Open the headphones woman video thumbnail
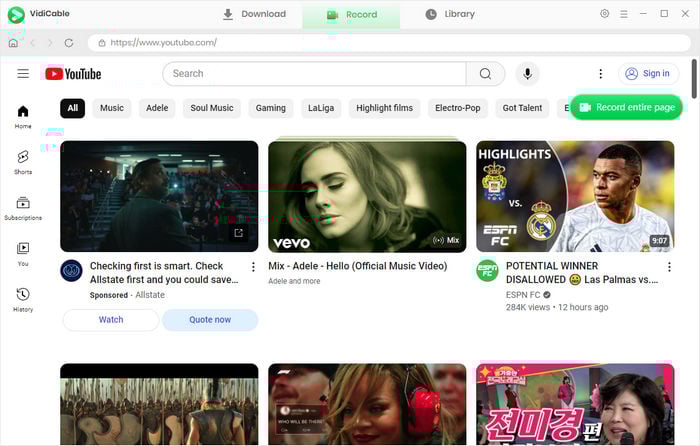700x446 pixels. point(367,404)
